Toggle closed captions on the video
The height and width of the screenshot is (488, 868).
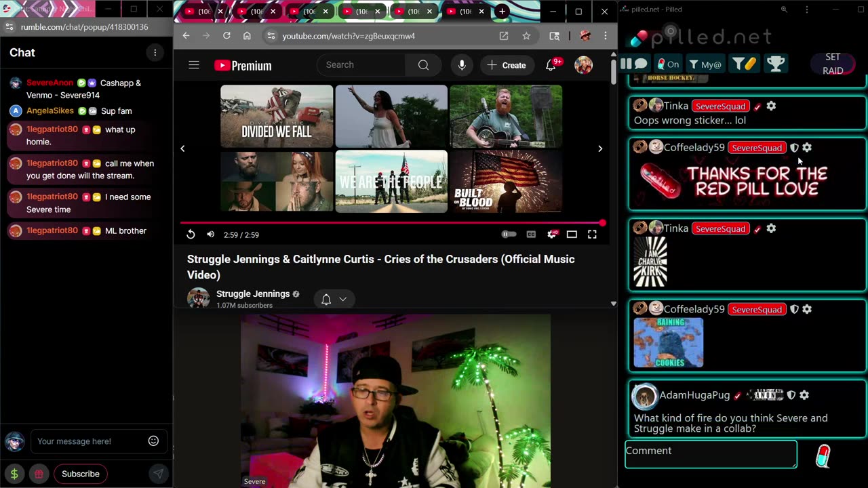point(531,235)
